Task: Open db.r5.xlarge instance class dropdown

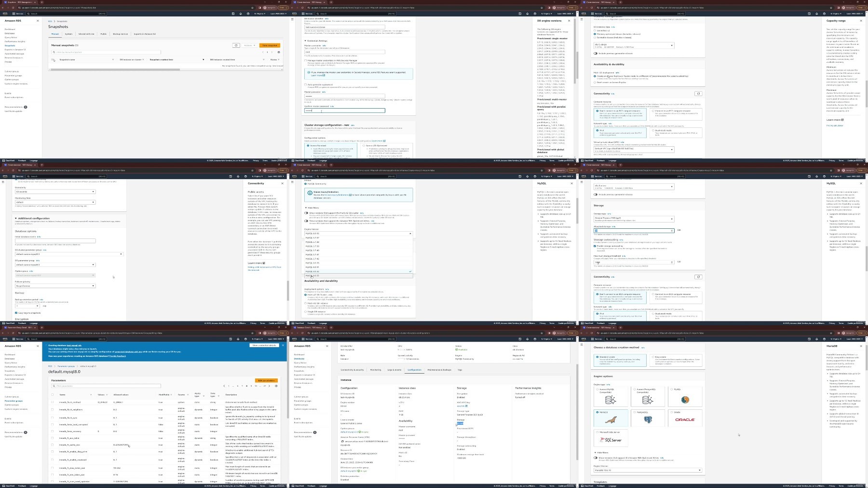Action: point(634,45)
